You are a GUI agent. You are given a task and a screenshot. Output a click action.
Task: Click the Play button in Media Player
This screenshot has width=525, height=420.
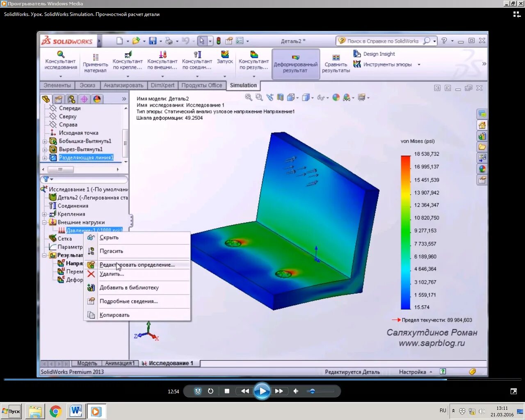pyautogui.click(x=262, y=391)
